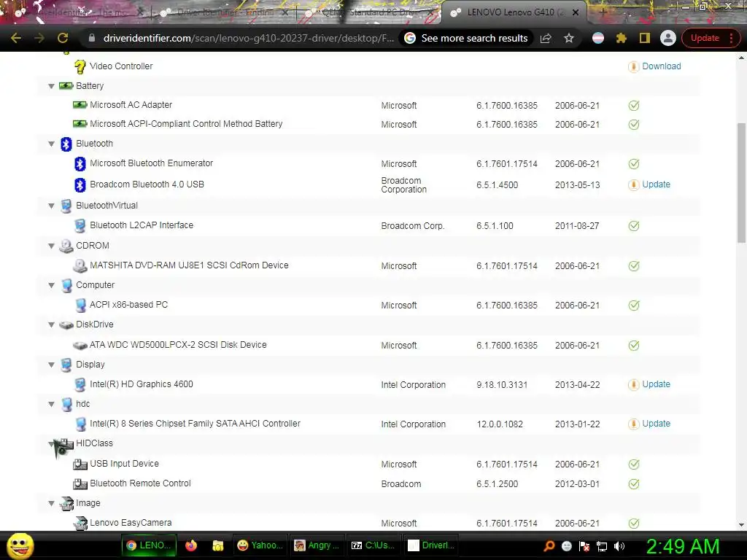The width and height of the screenshot is (747, 560).
Task: Click the Image category camera icon
Action: pos(66,503)
